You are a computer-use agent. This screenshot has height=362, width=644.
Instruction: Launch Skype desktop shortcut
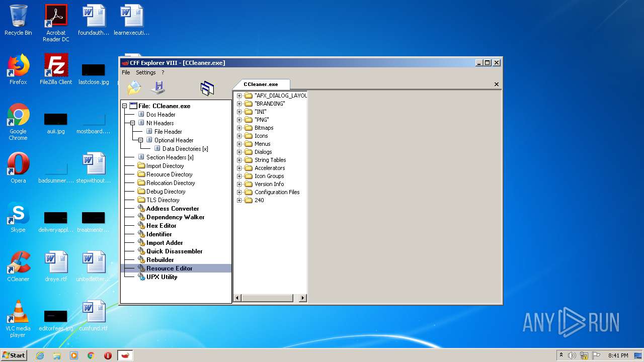click(x=18, y=217)
